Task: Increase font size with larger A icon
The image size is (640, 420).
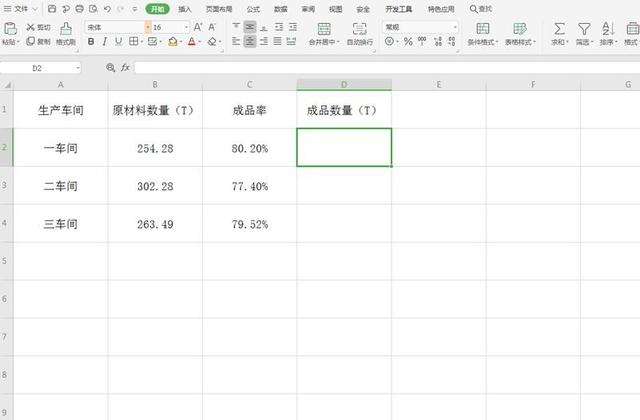Action: [198, 27]
